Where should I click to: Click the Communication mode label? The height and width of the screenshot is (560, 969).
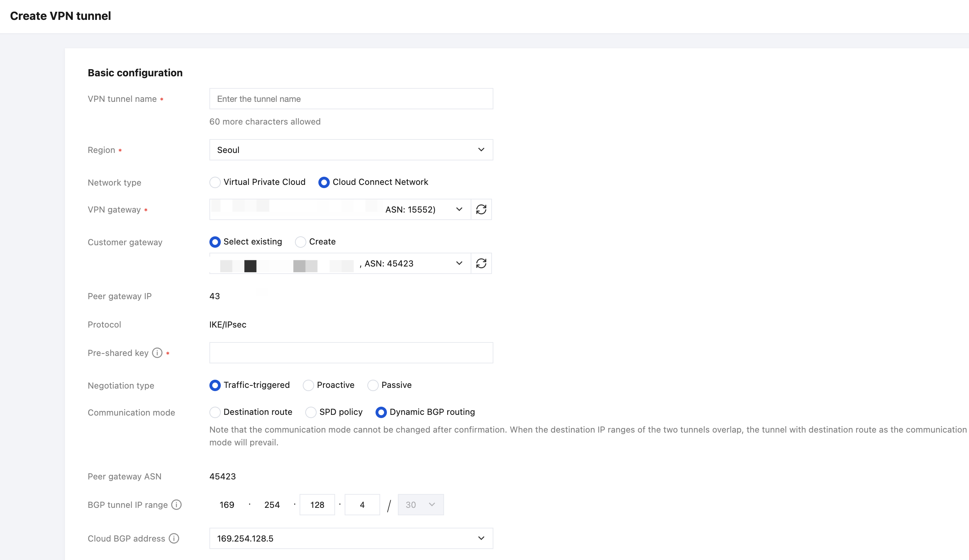tap(131, 413)
